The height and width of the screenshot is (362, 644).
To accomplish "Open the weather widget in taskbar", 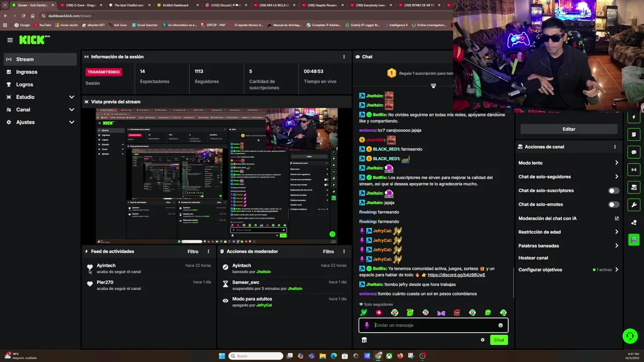I will [x=20, y=356].
